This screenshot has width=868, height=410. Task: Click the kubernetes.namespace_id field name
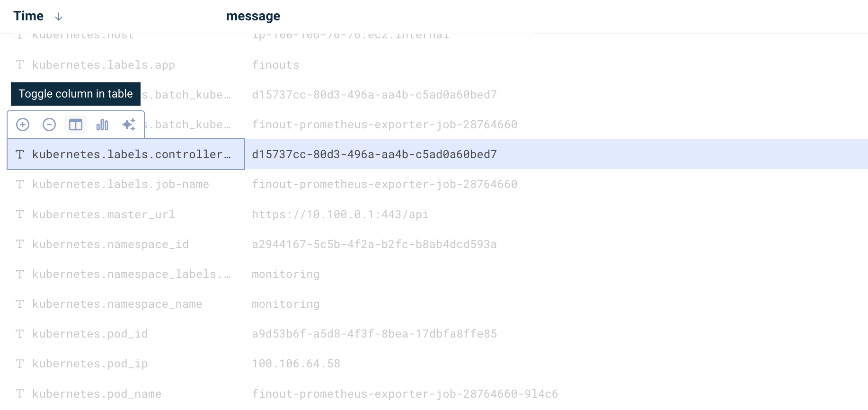point(110,244)
